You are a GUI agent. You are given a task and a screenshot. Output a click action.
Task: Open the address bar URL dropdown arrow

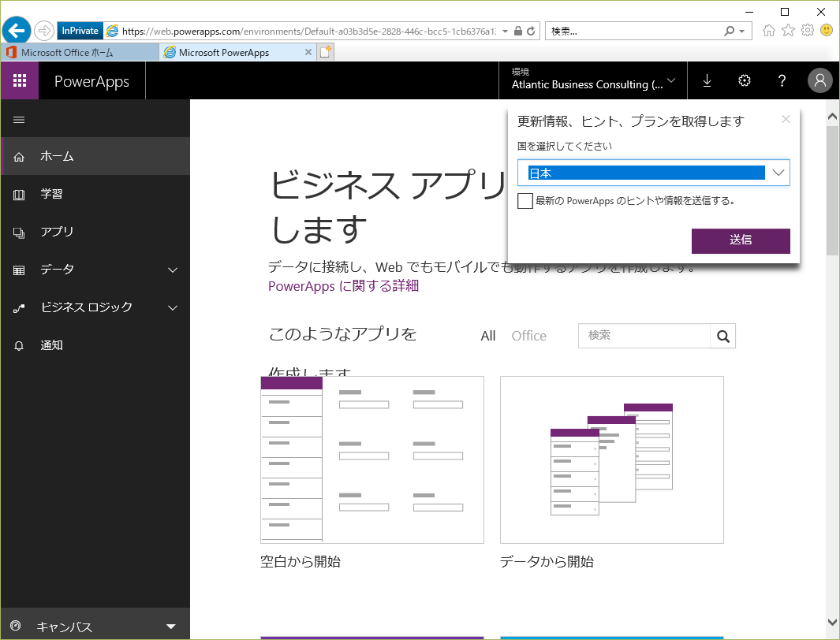pos(505,31)
